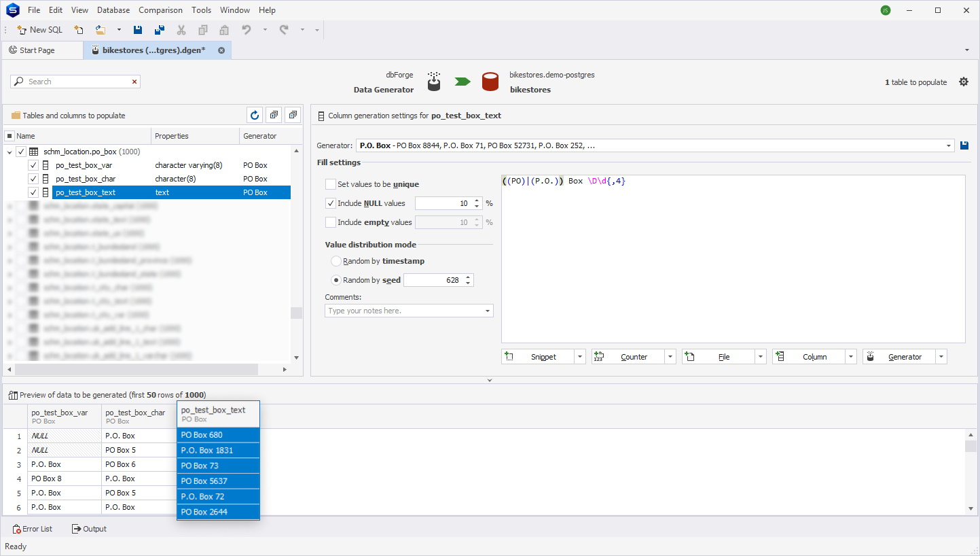Screen dimensions: 980x556
Task: Uncheck the po_test_box_char column checkbox
Action: coord(33,179)
